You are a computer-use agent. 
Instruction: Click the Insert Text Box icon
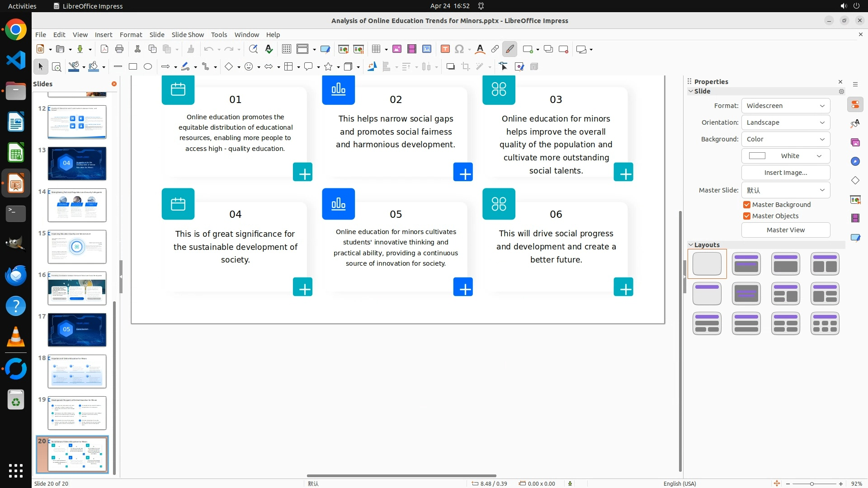click(445, 49)
